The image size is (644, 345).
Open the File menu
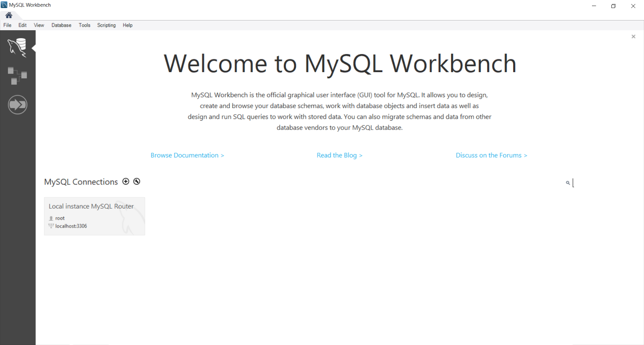(x=7, y=25)
